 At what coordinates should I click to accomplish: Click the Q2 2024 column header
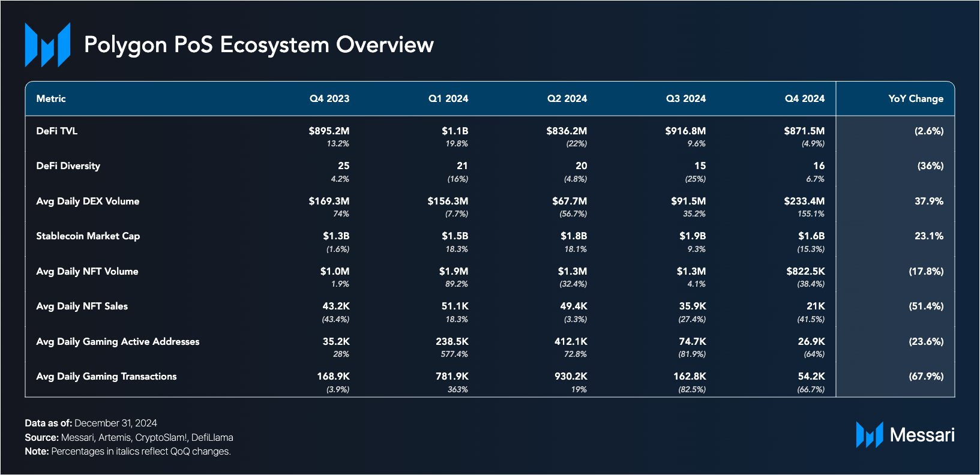[567, 98]
